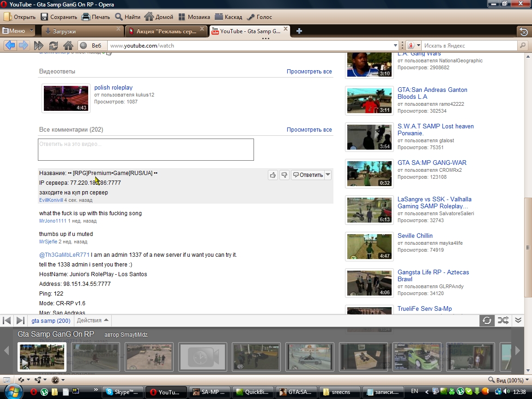Open the dropdown arrow next to Ответить
Screen dimensions: 532x399
(328, 175)
